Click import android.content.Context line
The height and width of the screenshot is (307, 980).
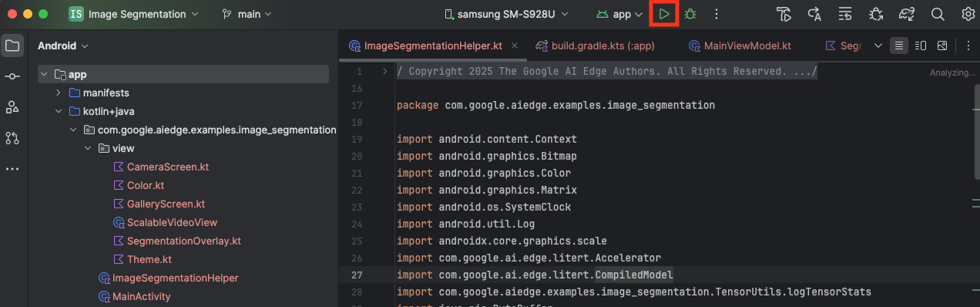pyautogui.click(x=487, y=139)
